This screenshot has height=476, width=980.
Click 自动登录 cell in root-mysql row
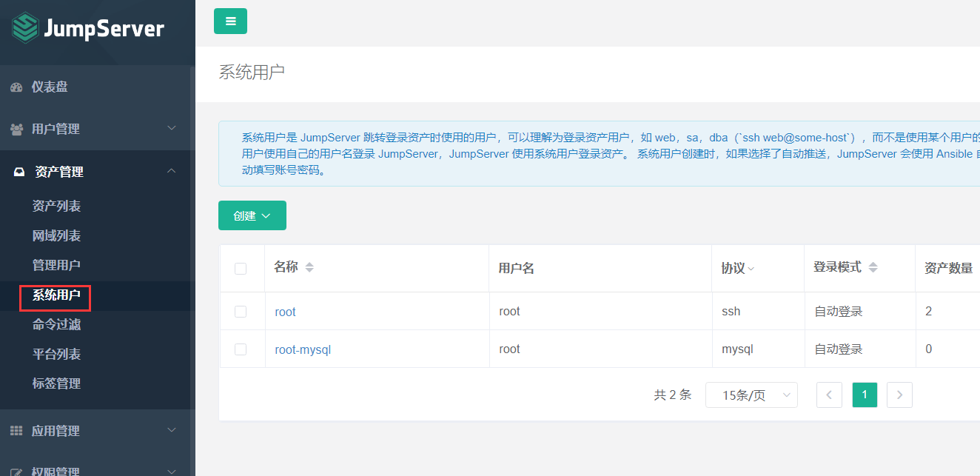tap(839, 349)
